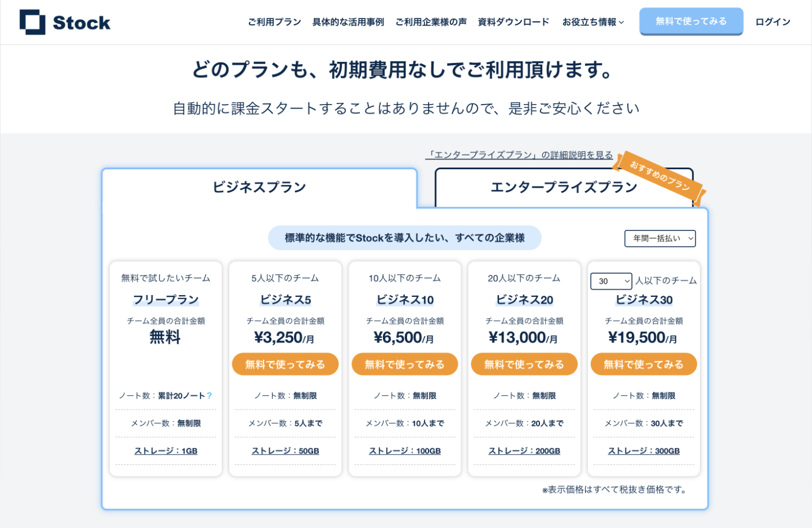This screenshot has width=812, height=528.
Task: Open the 30人 team size dropdown
Action: coord(611,281)
